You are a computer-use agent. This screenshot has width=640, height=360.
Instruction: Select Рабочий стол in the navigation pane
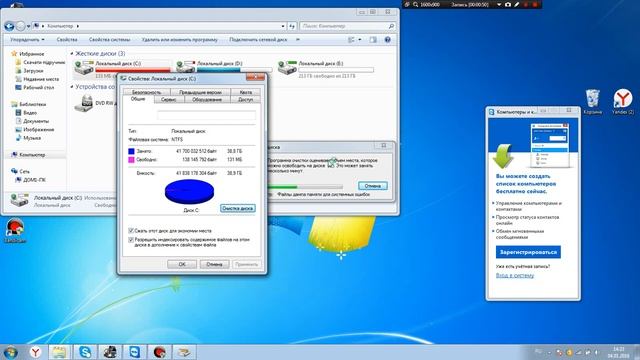click(34, 87)
